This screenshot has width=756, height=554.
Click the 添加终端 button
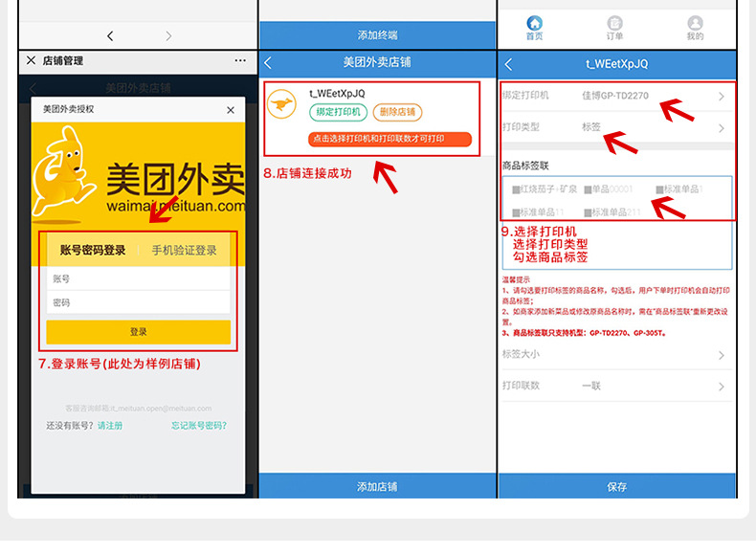(377, 35)
